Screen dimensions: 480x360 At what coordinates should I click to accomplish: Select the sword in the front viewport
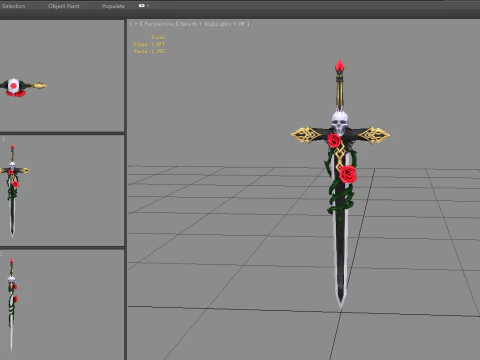[x=13, y=190]
